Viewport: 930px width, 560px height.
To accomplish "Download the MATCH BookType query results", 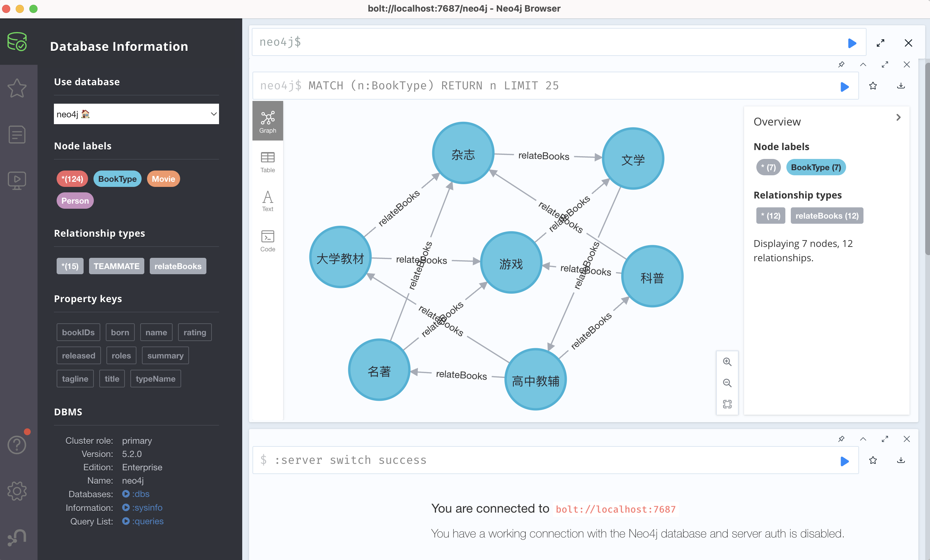I will click(x=901, y=86).
